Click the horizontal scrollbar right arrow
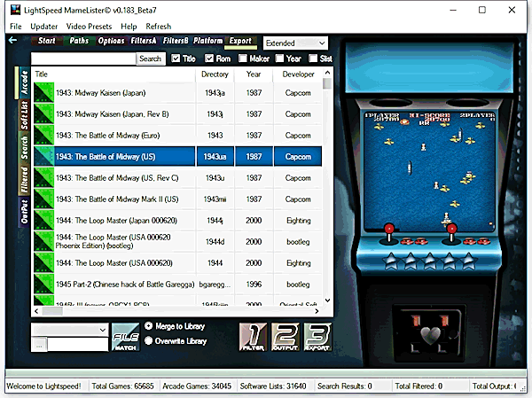The image size is (532, 398). coord(317,311)
